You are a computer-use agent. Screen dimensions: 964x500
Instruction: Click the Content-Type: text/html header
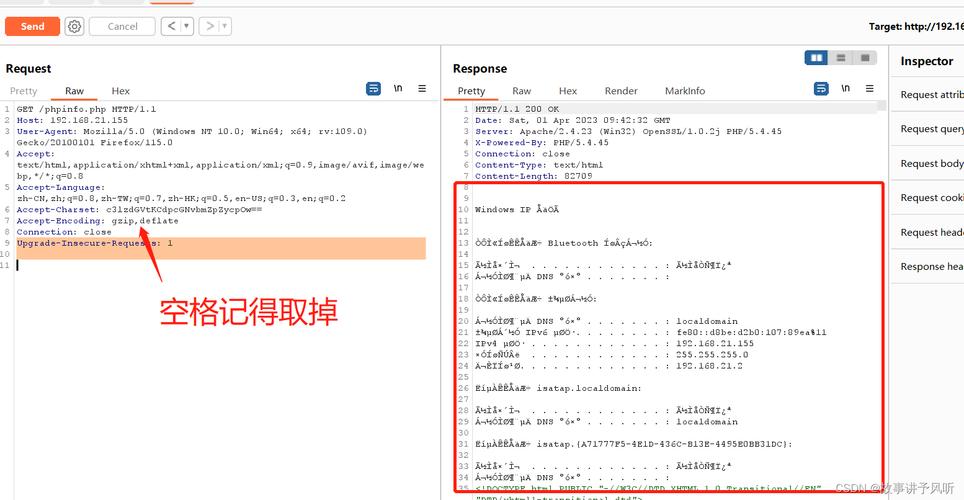[539, 165]
